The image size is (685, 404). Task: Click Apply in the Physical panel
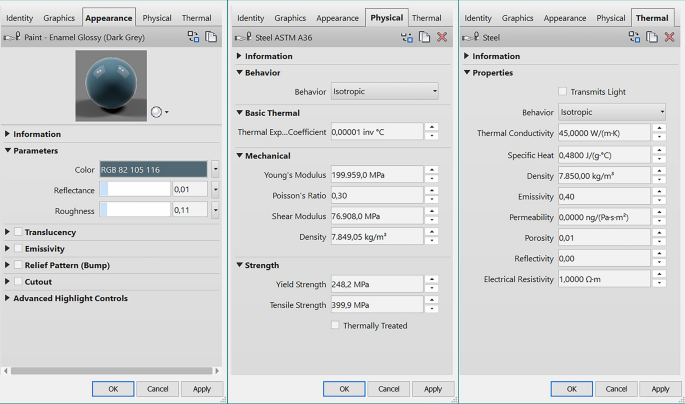click(432, 389)
